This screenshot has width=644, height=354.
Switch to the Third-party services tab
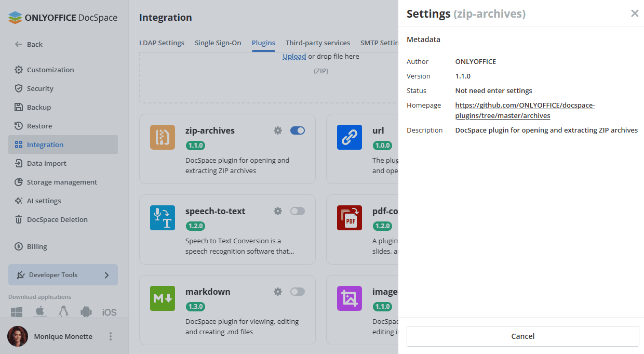tap(318, 43)
